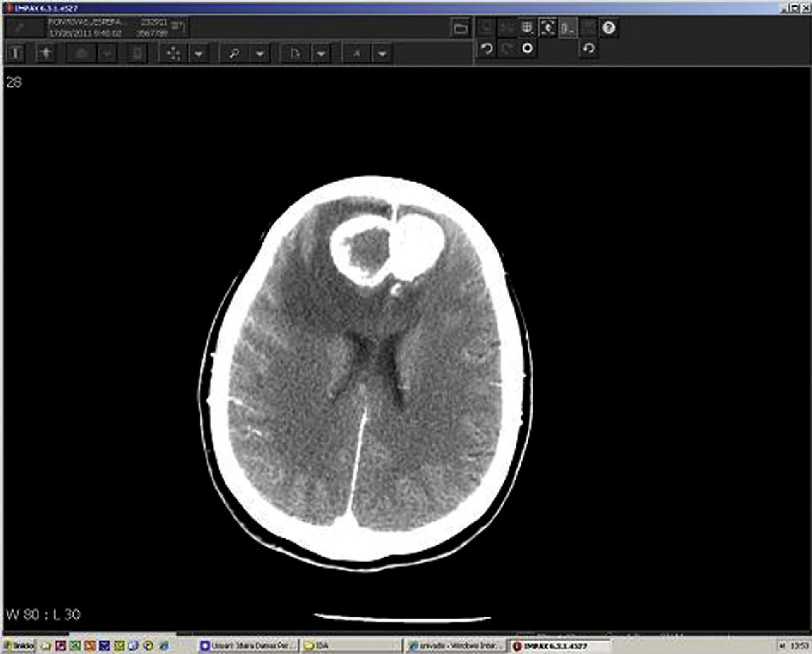Click the grid layout icon
Screen dimensions: 812x654
pyautogui.click(x=527, y=28)
